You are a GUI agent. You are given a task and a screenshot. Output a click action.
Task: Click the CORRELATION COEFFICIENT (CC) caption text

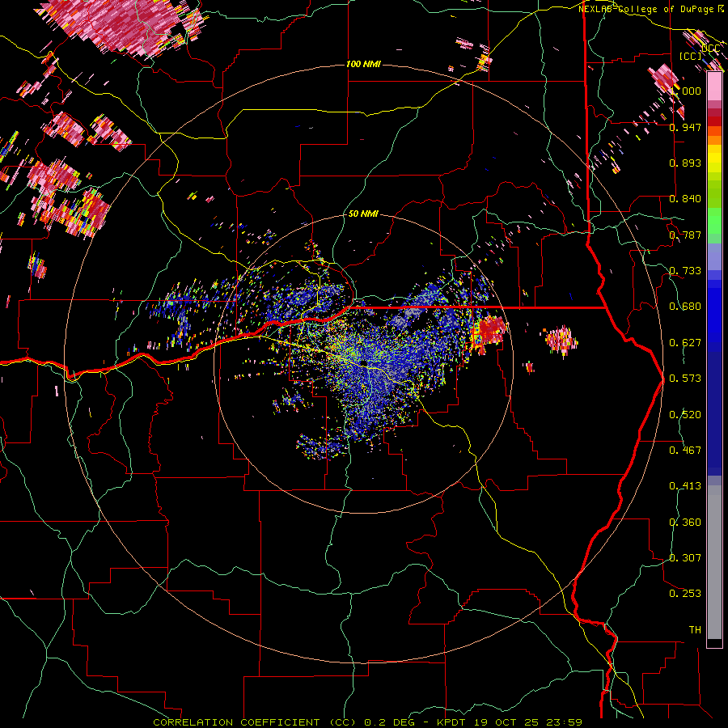[255, 722]
